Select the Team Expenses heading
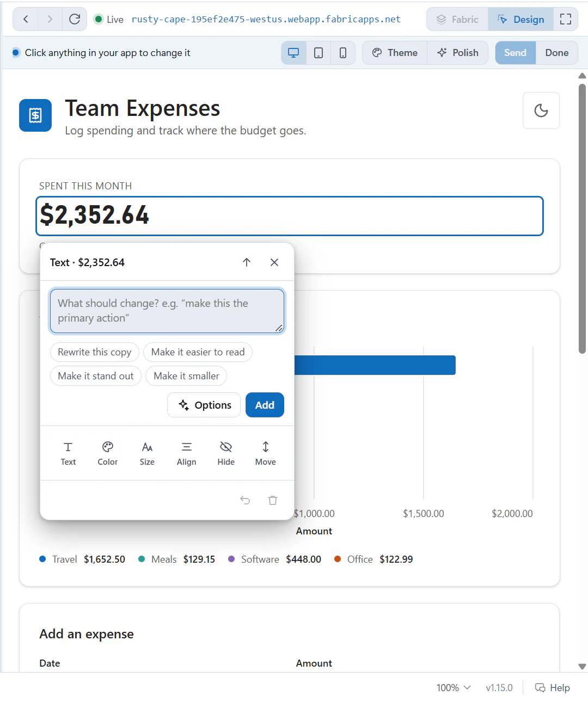The image size is (588, 702). 143,108
